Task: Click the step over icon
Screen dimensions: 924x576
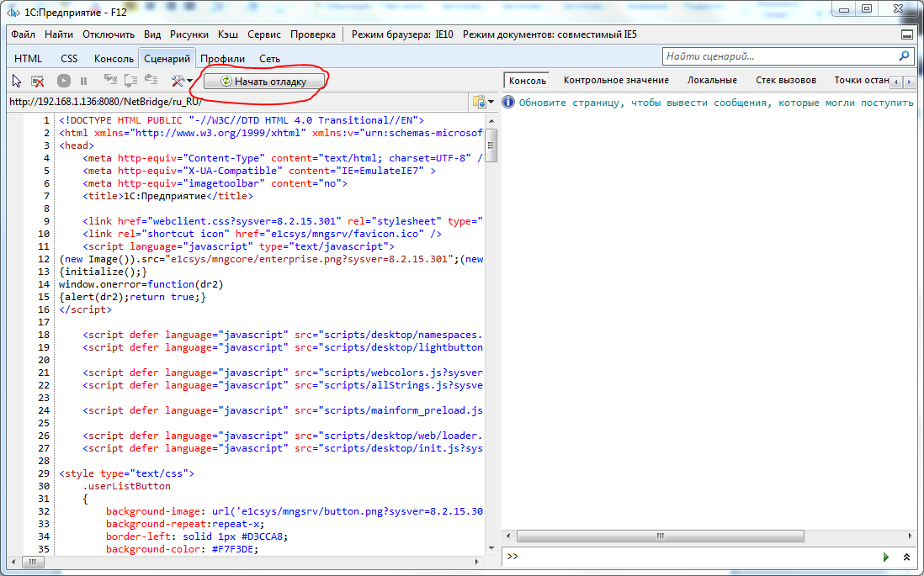Action: click(x=130, y=81)
